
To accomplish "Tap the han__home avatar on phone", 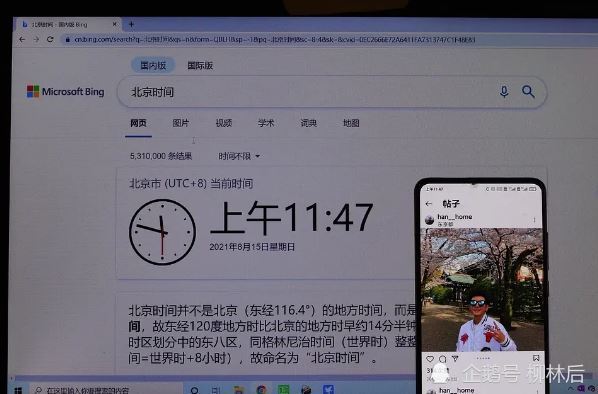I will coord(430,220).
